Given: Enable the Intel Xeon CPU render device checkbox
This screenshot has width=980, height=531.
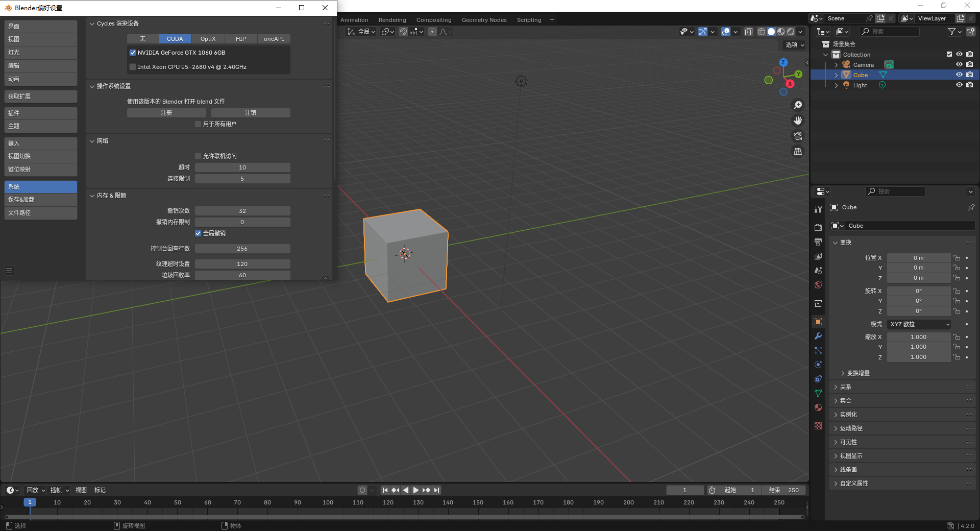Looking at the screenshot, I should [133, 67].
